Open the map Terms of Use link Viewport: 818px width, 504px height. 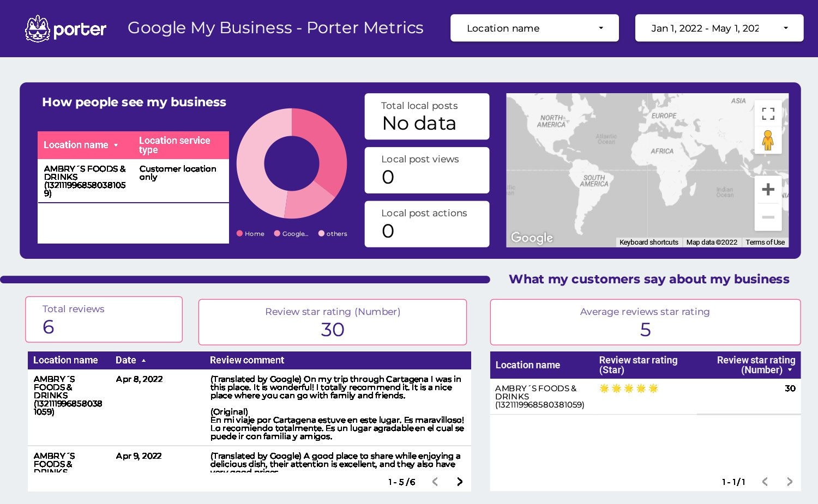pos(765,242)
